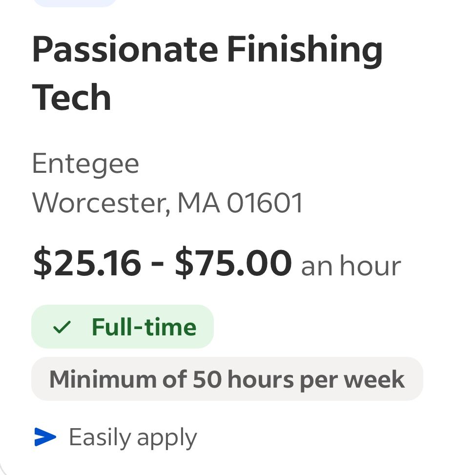476x475 pixels.
Task: Click the Easily apply label text
Action: click(133, 437)
